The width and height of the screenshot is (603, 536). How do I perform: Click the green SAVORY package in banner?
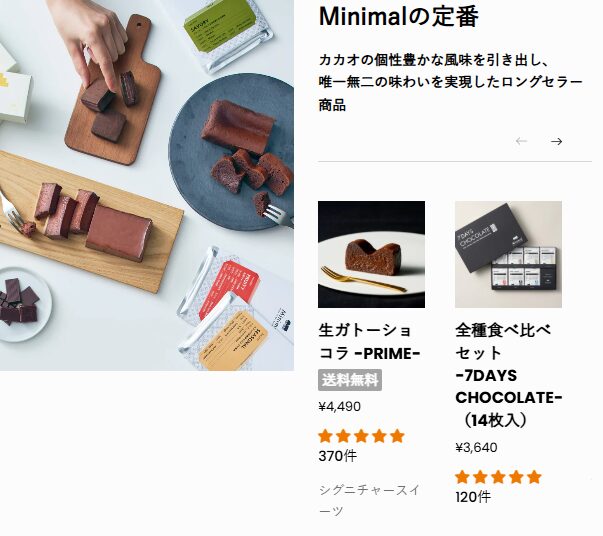coord(227,31)
